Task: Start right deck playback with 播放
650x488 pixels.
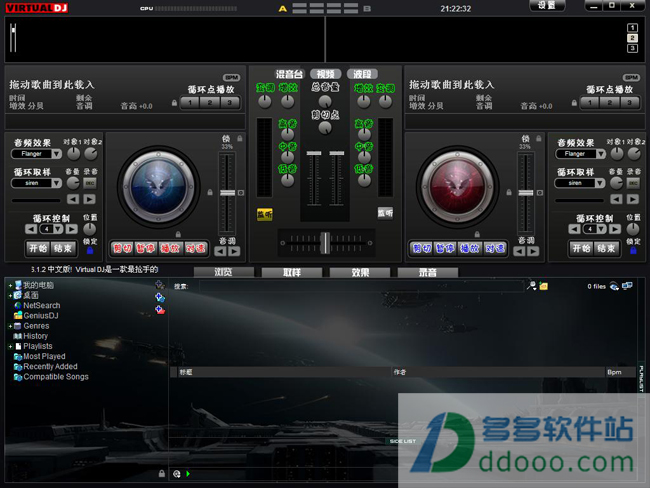Action: click(x=470, y=248)
